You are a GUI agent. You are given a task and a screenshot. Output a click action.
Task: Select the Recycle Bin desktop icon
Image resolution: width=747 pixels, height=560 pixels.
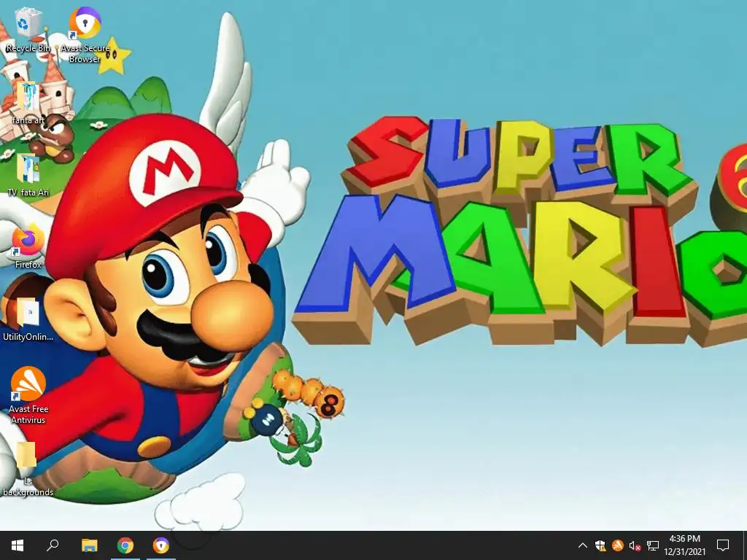[x=28, y=31]
